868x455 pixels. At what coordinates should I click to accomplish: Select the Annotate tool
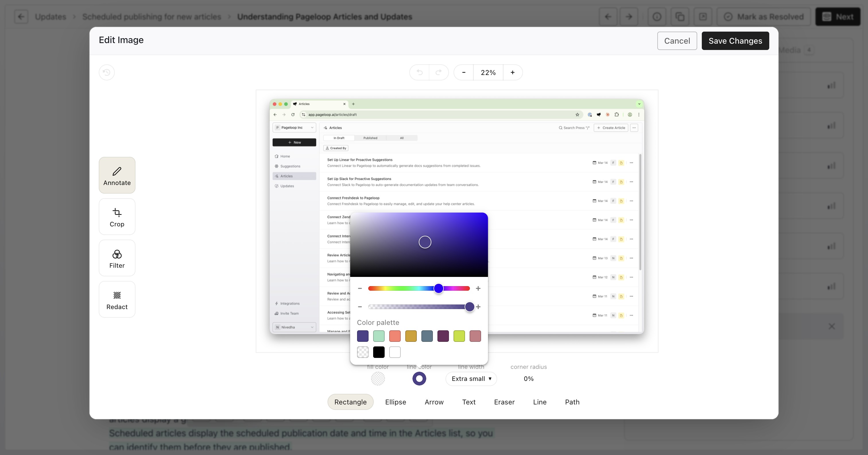pyautogui.click(x=117, y=175)
